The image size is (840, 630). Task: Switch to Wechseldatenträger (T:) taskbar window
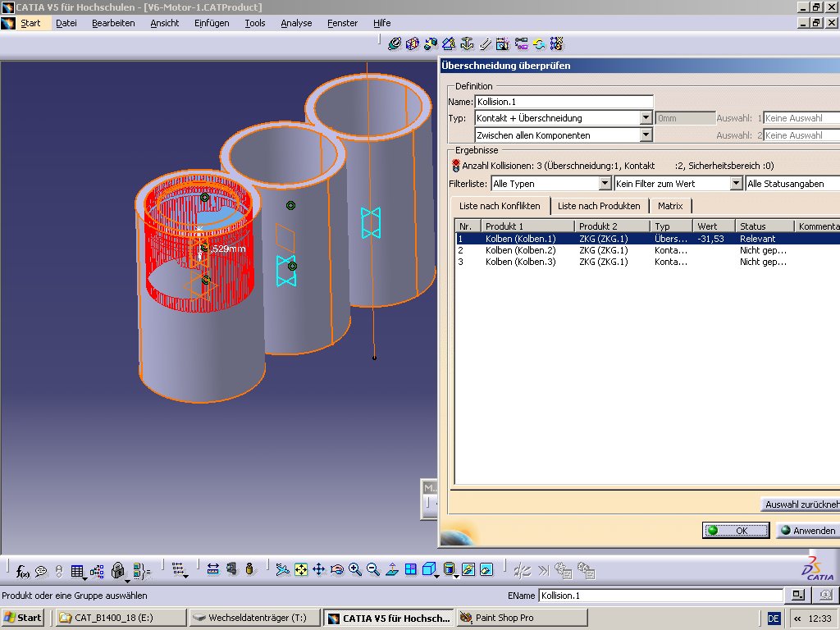tap(255, 618)
